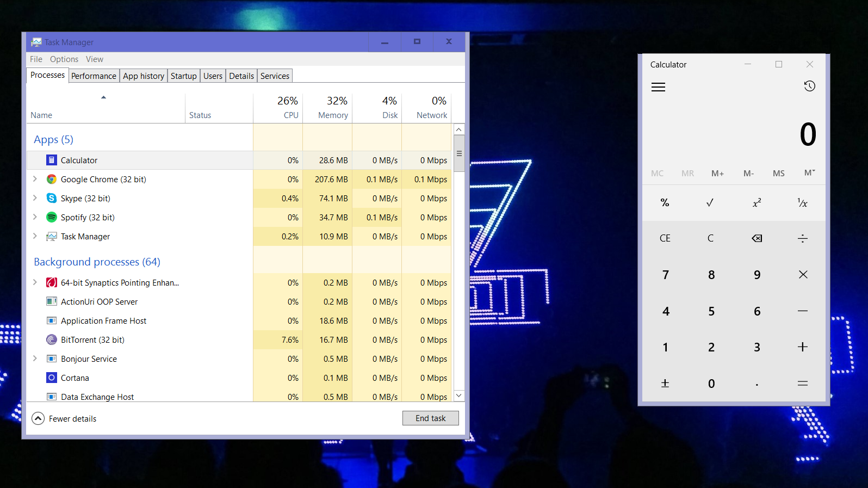
Task: Click the number 5 key in Calculator
Action: pyautogui.click(x=711, y=311)
